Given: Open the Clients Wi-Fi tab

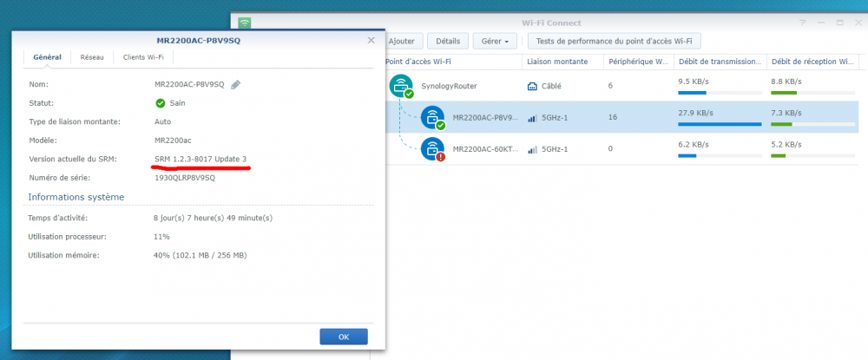Looking at the screenshot, I should tap(143, 57).
